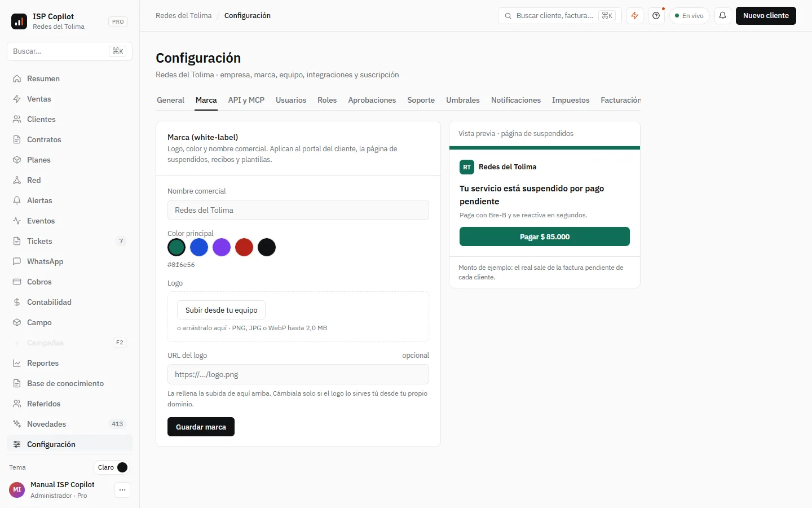This screenshot has height=508, width=812.
Task: Click the lightning quick actions icon in top bar
Action: pyautogui.click(x=635, y=16)
